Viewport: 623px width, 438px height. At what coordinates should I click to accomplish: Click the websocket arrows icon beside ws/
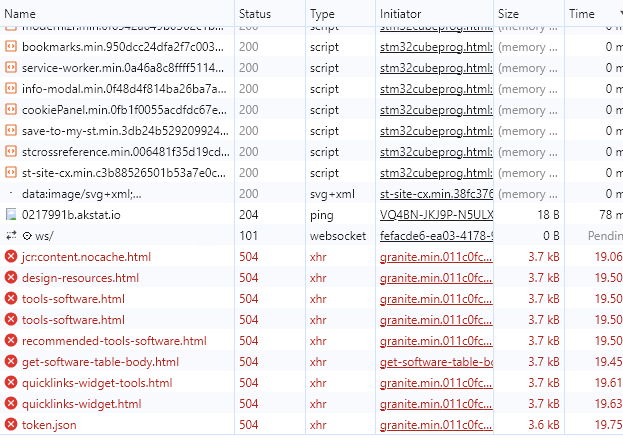11,236
